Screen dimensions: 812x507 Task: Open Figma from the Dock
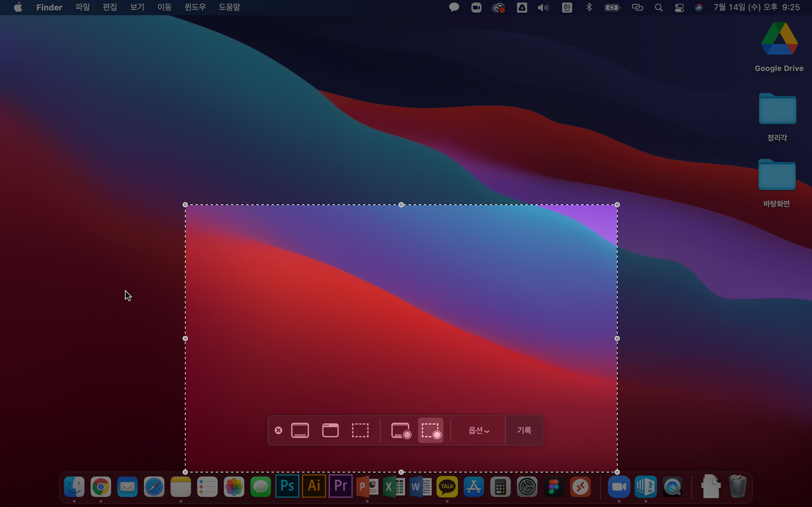click(553, 486)
